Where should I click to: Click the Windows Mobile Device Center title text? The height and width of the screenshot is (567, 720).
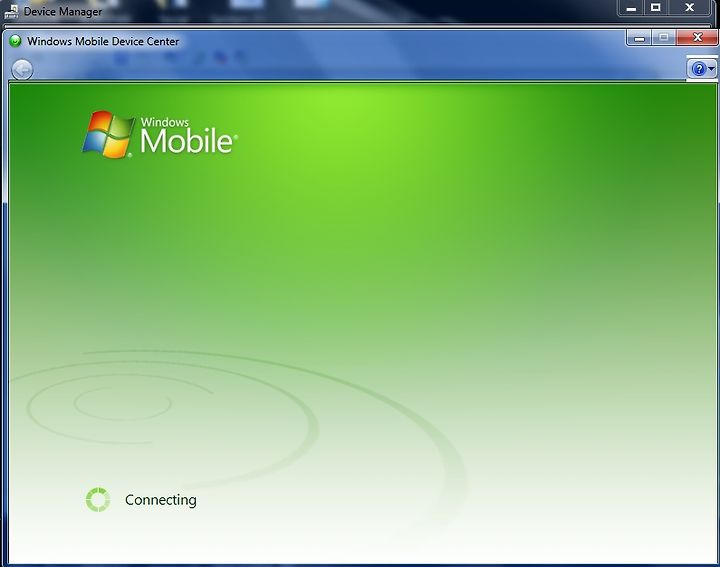click(103, 41)
